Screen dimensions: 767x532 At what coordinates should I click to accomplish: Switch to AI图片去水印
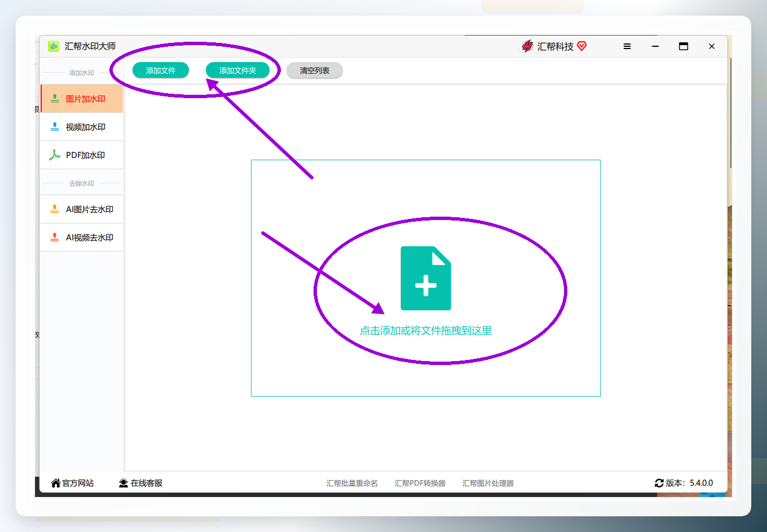pos(82,209)
